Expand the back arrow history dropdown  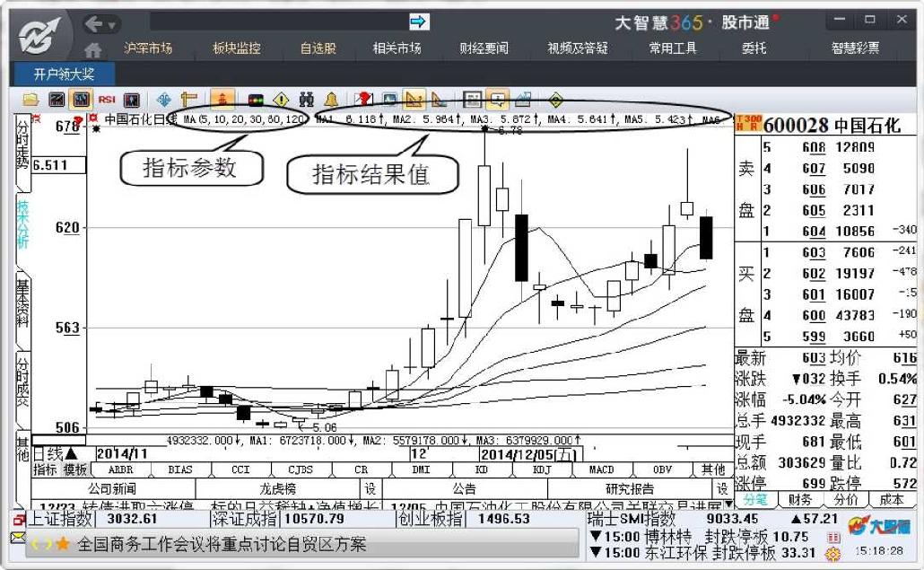point(111,25)
